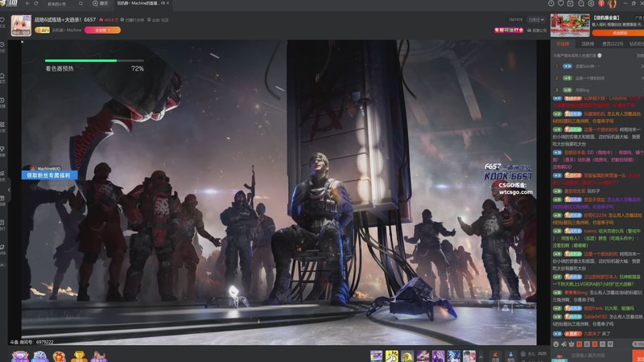The image size is (644, 362).
Task: Click the horse-rider activity icon
Action: pyautogui.click(x=98, y=356)
